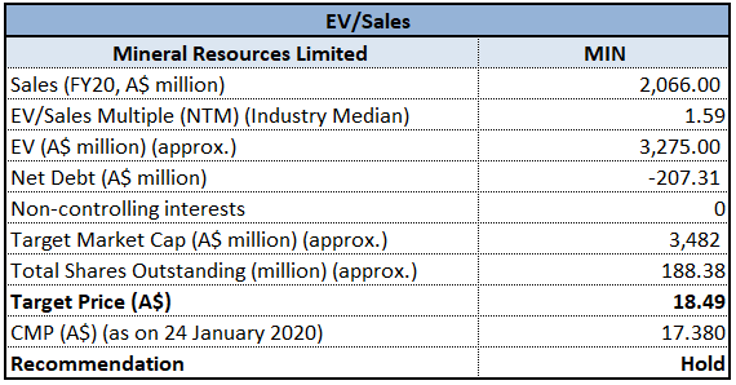Select the 17.380 CMP value cell

point(604,332)
